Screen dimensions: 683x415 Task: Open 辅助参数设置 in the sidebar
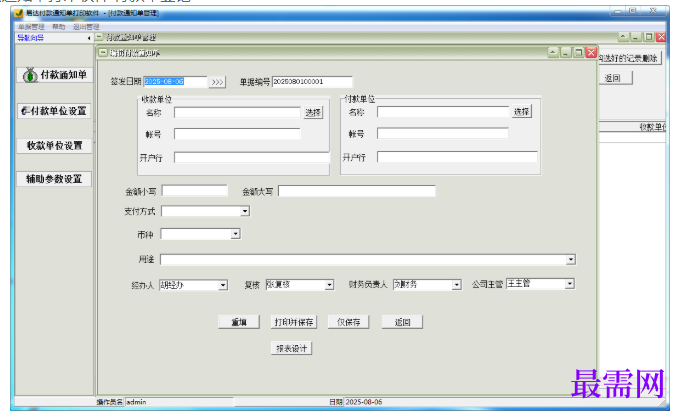(x=54, y=179)
